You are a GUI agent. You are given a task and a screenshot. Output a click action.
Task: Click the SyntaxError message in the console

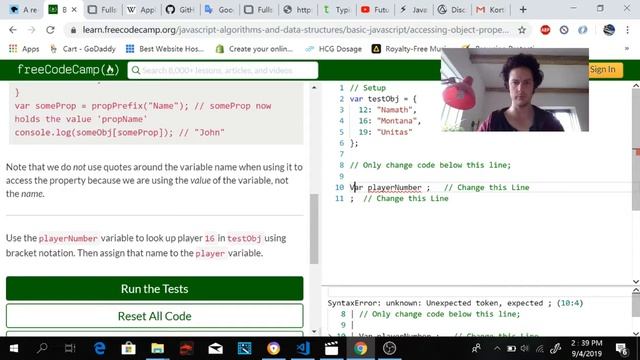[455, 303]
